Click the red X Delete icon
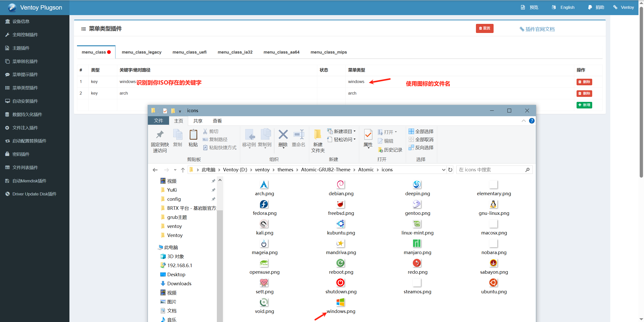The width and height of the screenshot is (644, 322). pos(283,134)
